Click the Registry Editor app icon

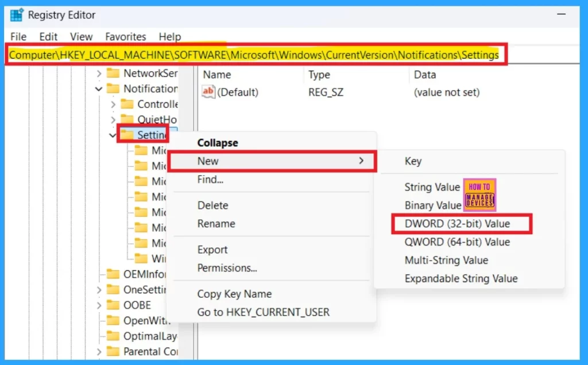(17, 15)
